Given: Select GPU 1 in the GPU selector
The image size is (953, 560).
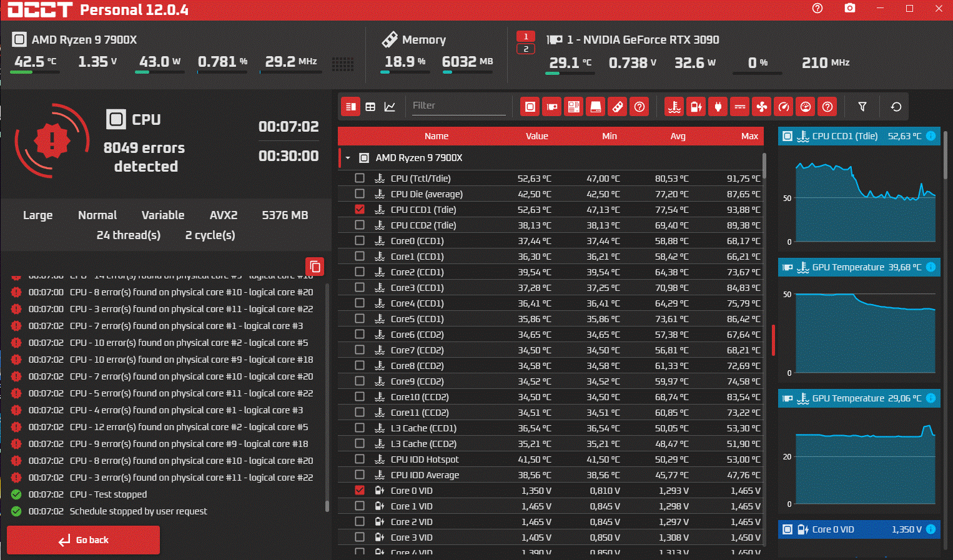Looking at the screenshot, I should coord(526,36).
